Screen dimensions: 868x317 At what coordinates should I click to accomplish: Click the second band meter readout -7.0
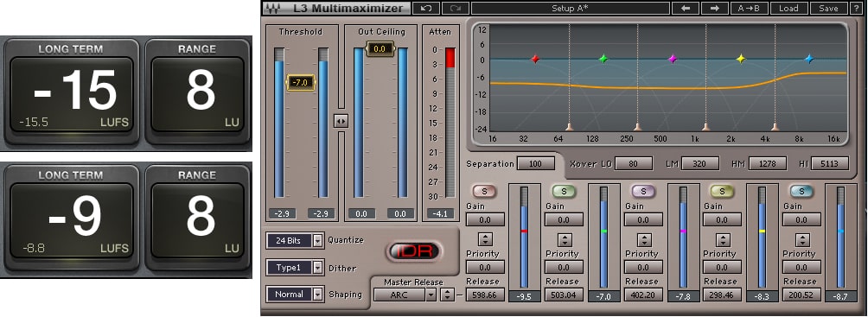tap(603, 296)
